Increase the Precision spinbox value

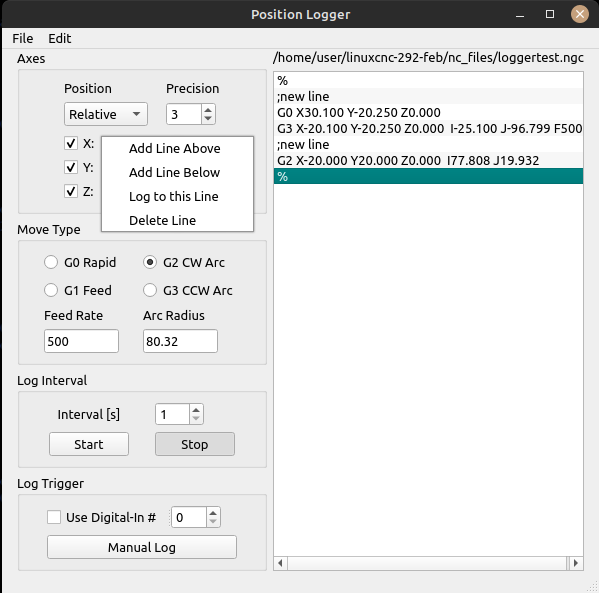point(208,110)
